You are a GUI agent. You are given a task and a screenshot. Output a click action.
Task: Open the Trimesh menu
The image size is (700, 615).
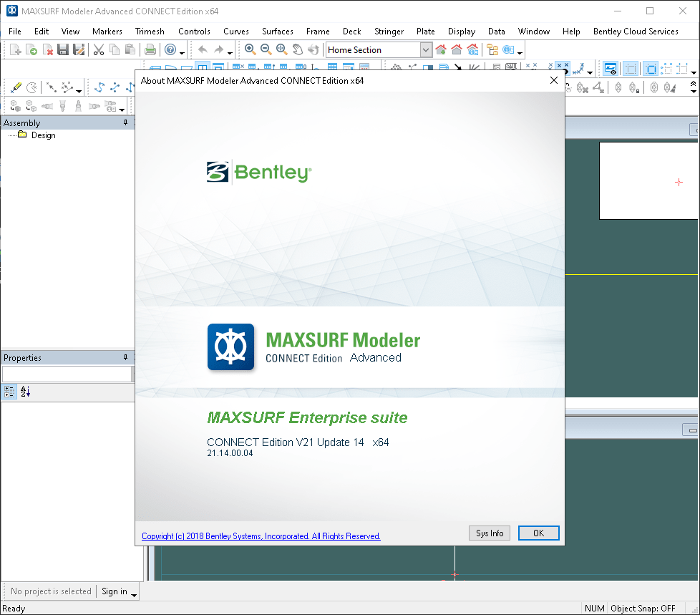pos(150,32)
